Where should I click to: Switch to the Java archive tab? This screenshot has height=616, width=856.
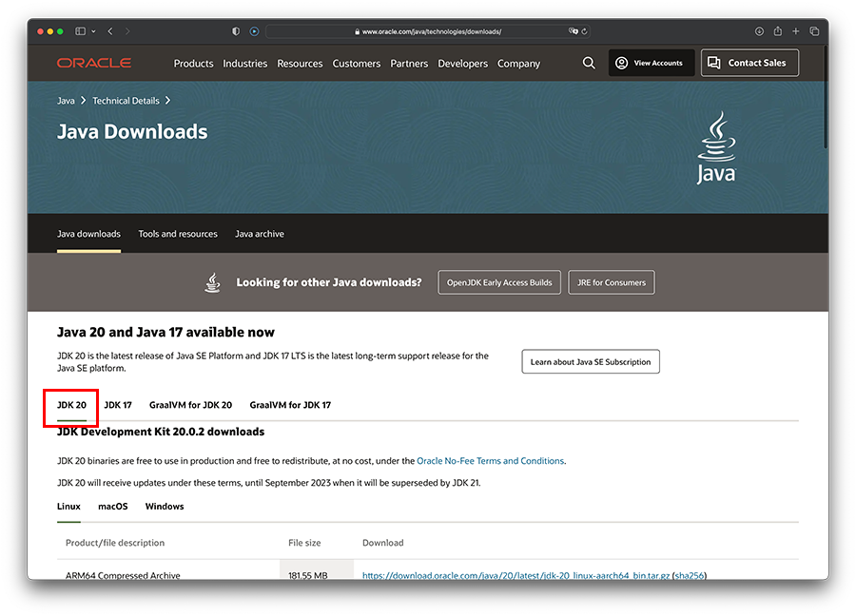[260, 234]
